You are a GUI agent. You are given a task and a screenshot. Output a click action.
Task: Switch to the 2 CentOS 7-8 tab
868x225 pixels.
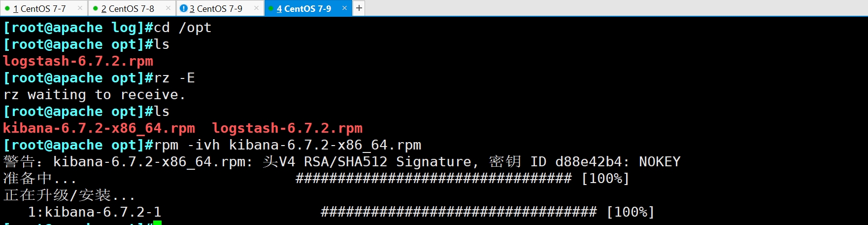(x=132, y=8)
